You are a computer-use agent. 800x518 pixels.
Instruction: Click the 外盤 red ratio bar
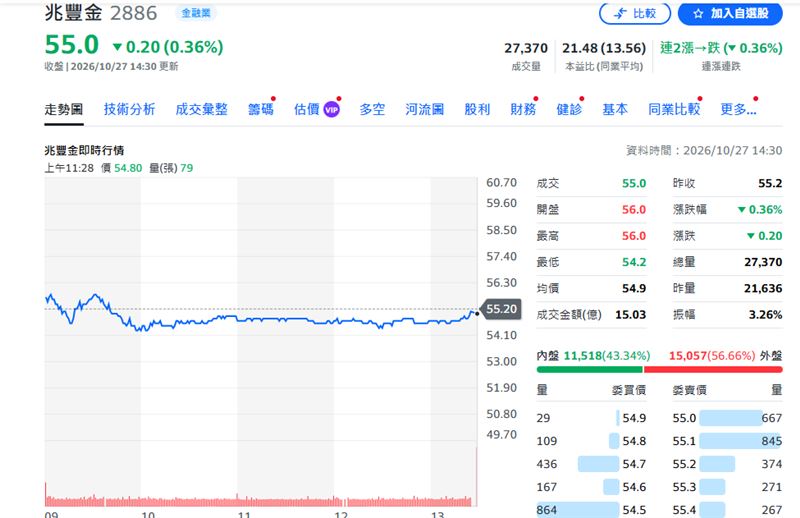click(713, 369)
